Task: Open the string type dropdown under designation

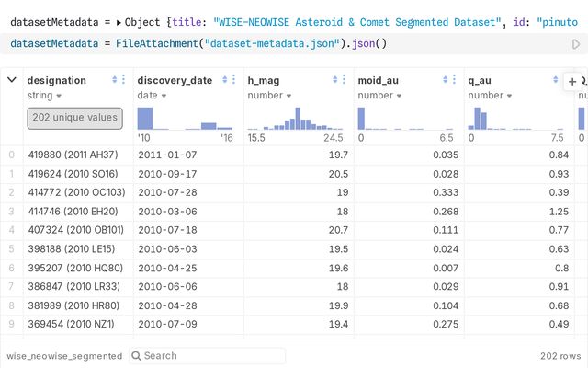Action: tap(45, 95)
